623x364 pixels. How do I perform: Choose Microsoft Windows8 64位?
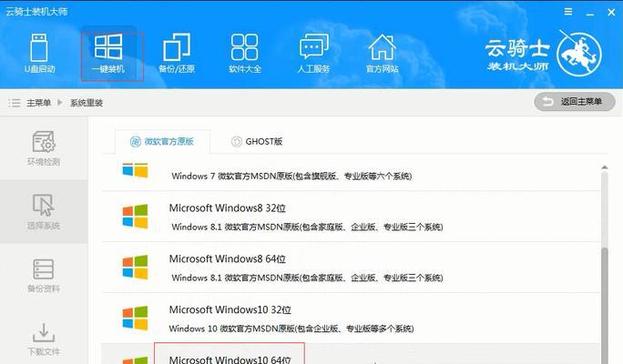click(x=228, y=258)
